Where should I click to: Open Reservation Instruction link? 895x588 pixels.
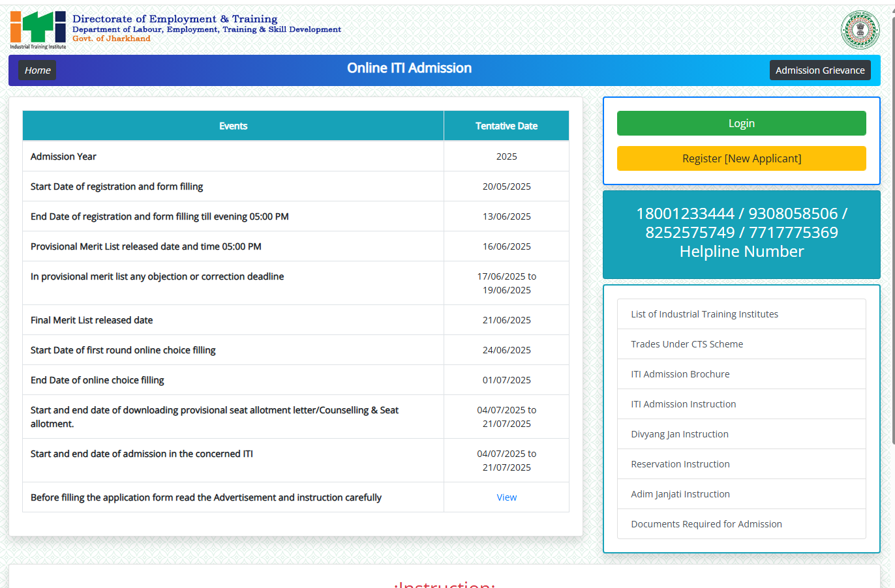point(680,464)
